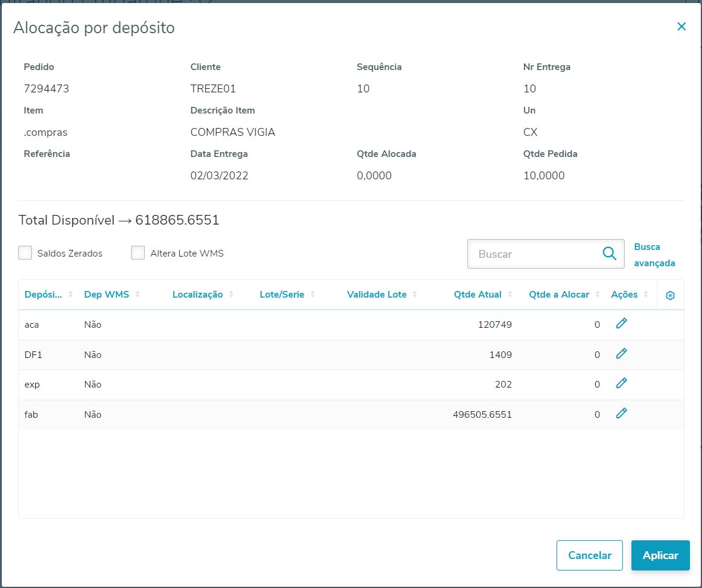Screen dimensions: 702x588
Task: Select the fab deposit cell
Action: [31, 415]
